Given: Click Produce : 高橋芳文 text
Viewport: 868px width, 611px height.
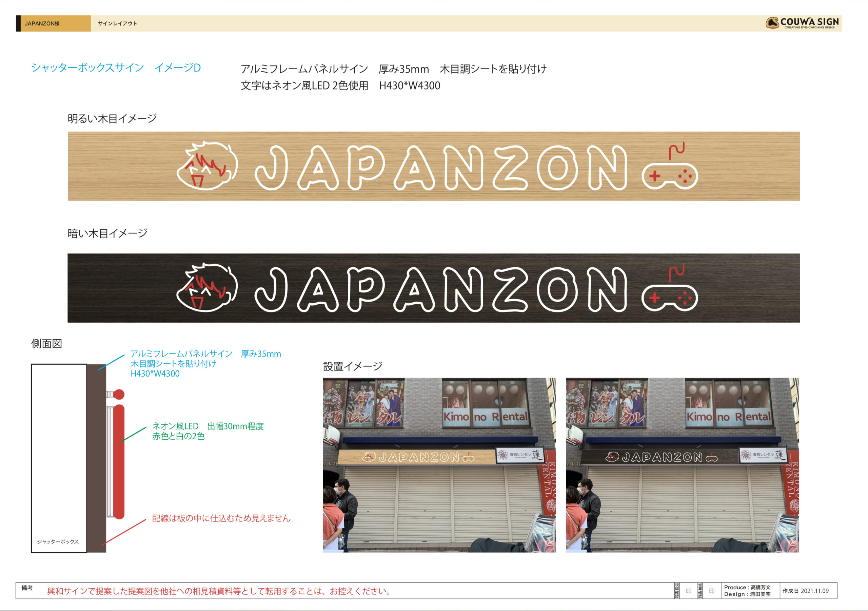Looking at the screenshot, I should click(x=747, y=587).
